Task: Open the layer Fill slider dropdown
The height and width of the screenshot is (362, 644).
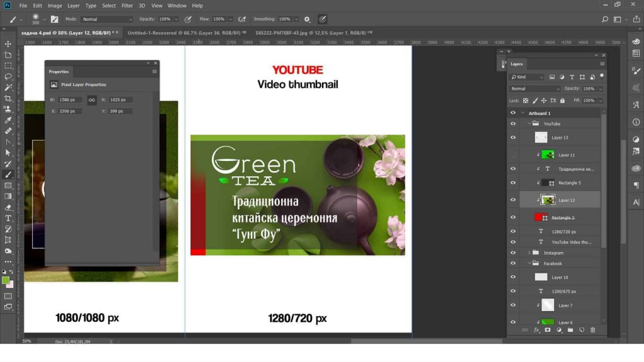Action: pyautogui.click(x=601, y=101)
